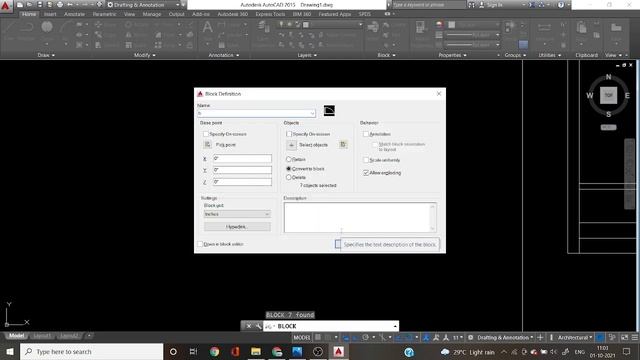Switch to the Output ribbon tab
Viewport: 640px width, 360px height.
[176, 14]
